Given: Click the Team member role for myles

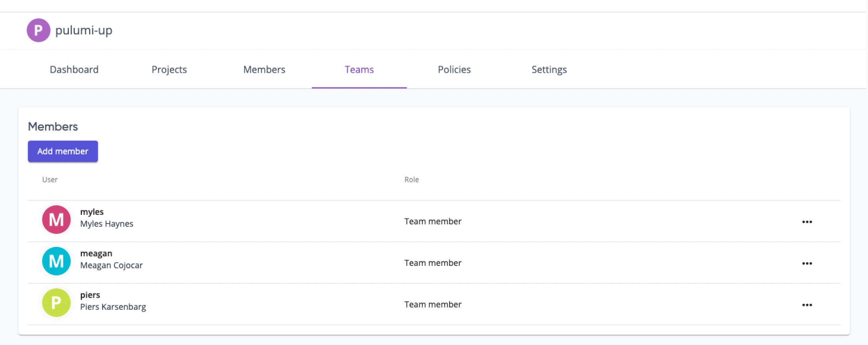Looking at the screenshot, I should 433,222.
